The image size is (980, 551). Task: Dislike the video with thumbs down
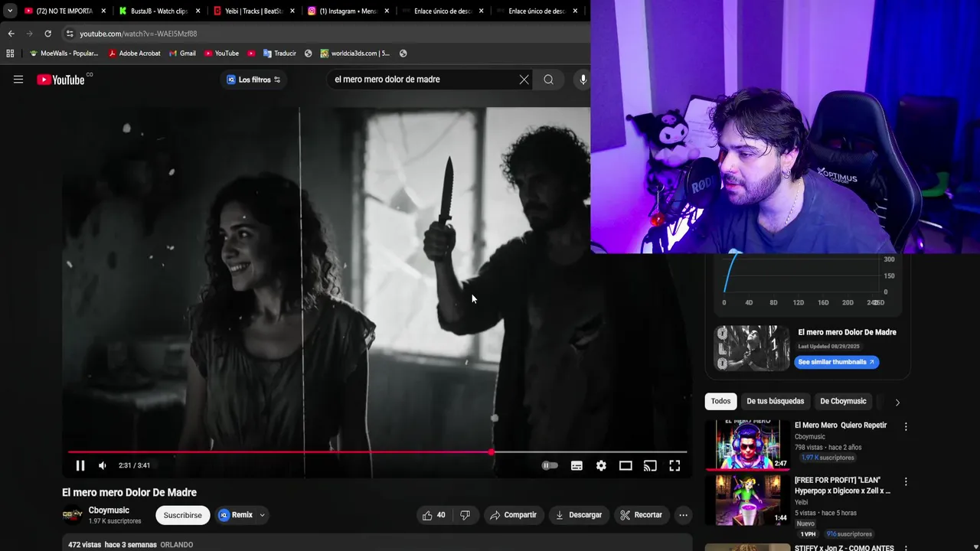465,515
